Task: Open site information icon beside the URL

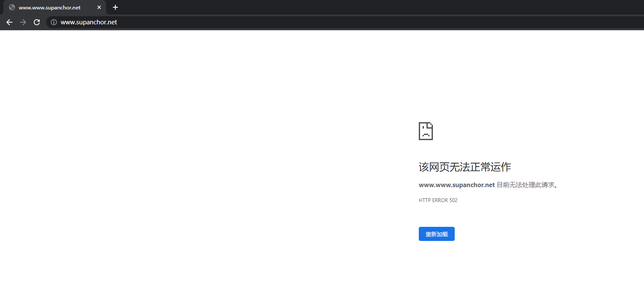Action: point(54,22)
